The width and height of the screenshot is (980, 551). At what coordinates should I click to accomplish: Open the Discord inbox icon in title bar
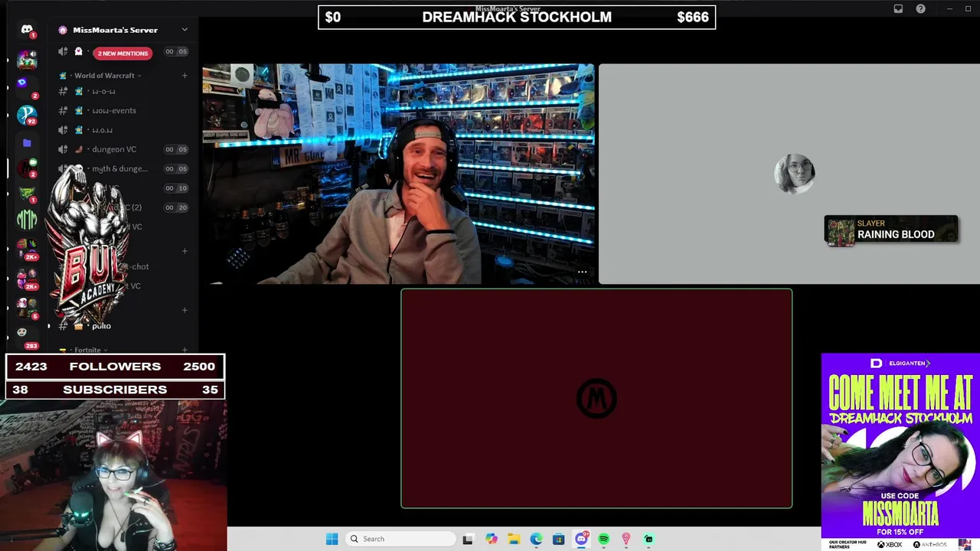[898, 8]
